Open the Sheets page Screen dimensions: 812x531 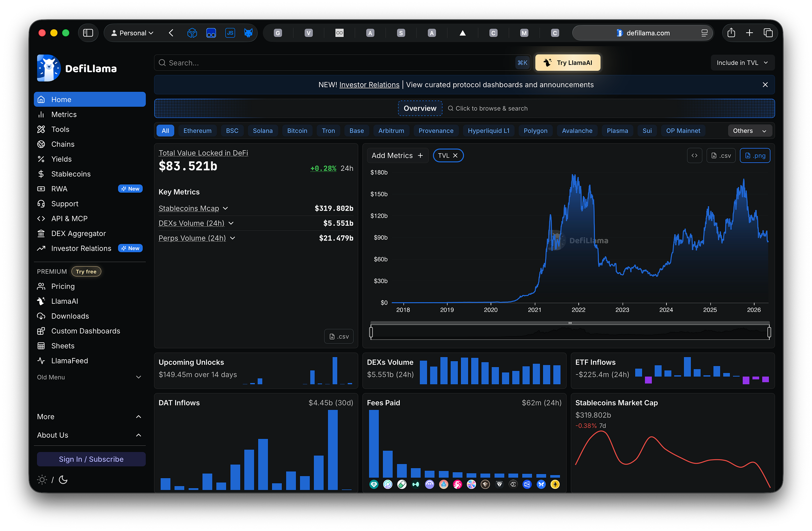pos(90,346)
